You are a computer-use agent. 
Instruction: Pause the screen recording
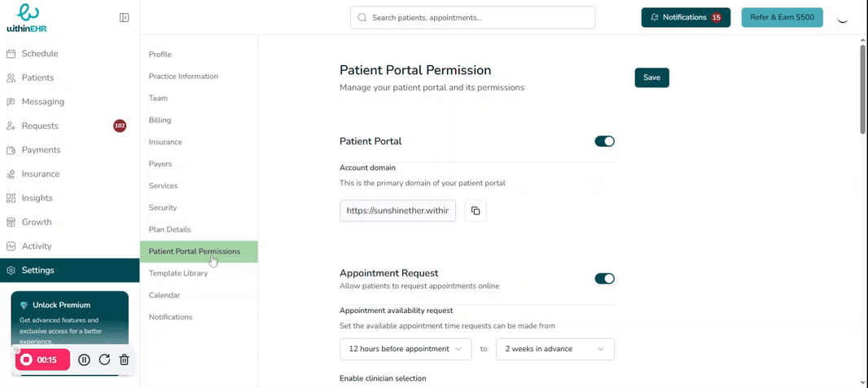pyautogui.click(x=84, y=359)
